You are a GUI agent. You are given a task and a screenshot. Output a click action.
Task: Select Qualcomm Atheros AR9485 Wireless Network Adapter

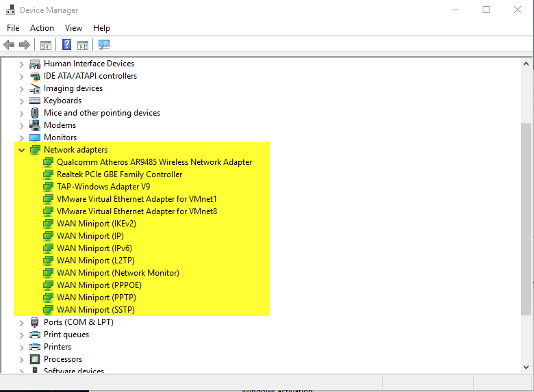154,162
